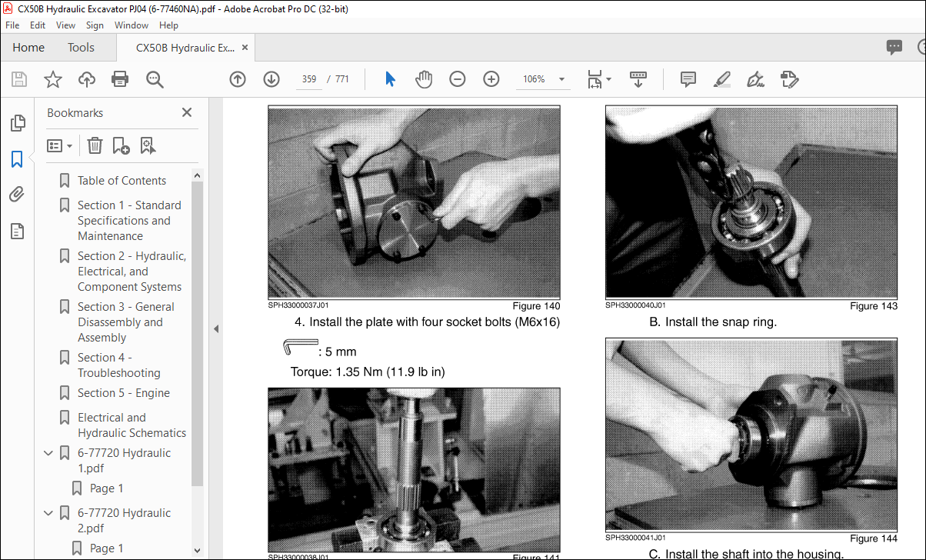Viewport: 926px width, 560px height.
Task: Click the "B. Install the snap ring." text
Action: pos(713,322)
